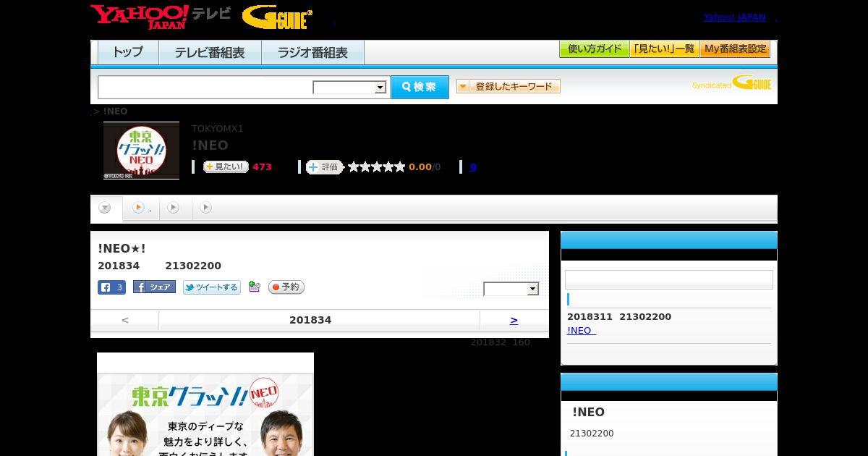Focus the keyword search text field
868x456 pixels.
coord(205,87)
